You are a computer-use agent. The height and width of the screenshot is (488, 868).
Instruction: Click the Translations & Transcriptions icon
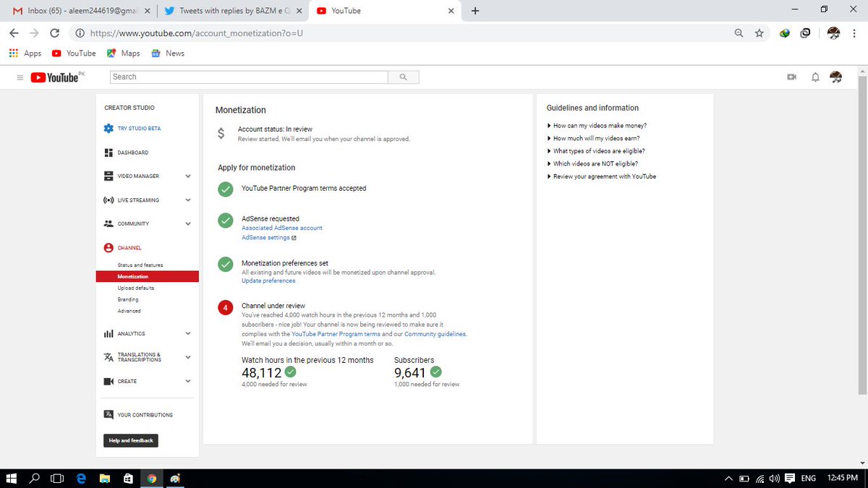[x=109, y=357]
